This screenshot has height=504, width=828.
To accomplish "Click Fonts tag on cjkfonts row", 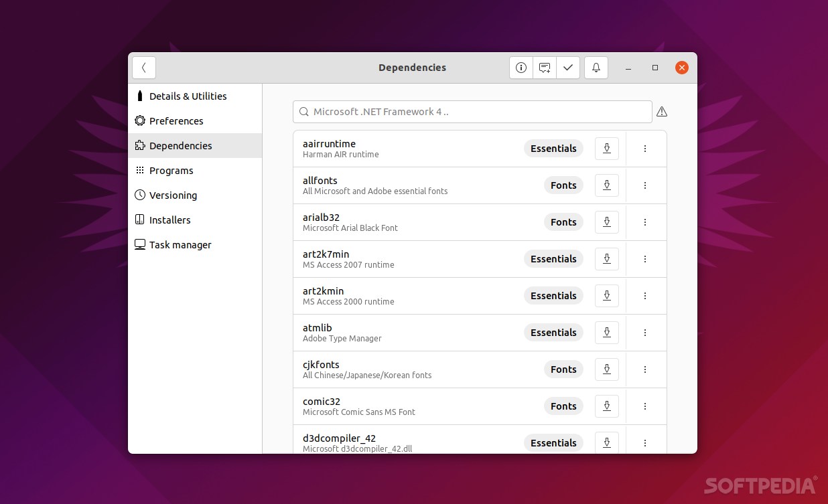I will (x=563, y=369).
